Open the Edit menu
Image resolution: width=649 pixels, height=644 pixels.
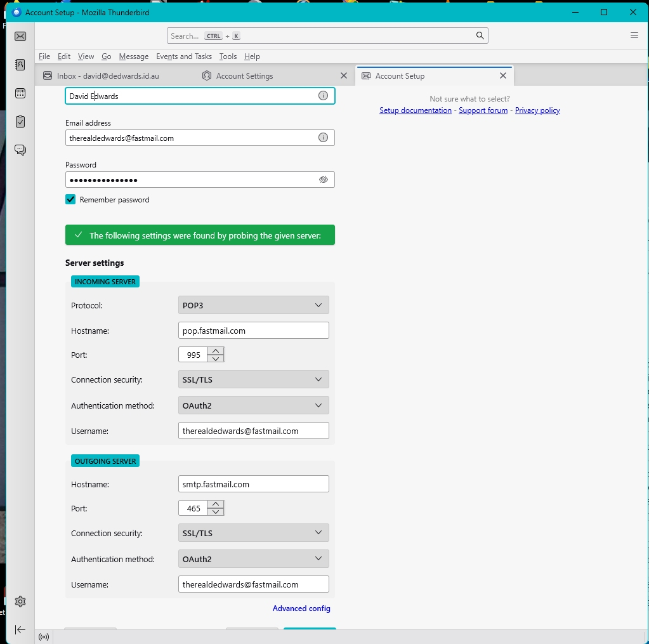63,56
